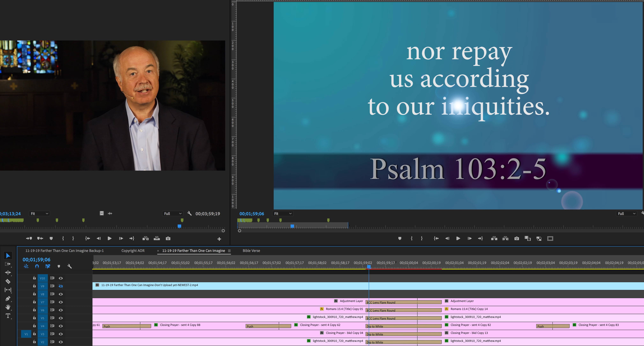Viewport: 644px width, 346px height.
Task: Click Insert button in Source monitor
Action: pos(145,239)
